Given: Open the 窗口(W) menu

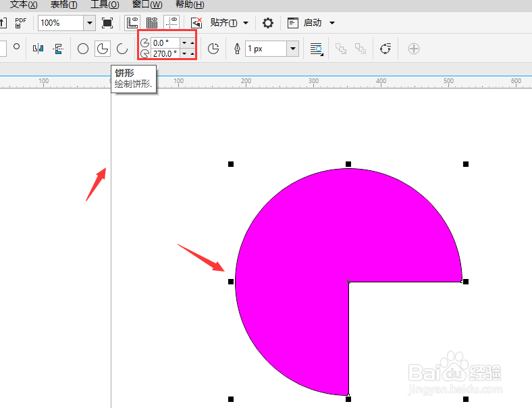Looking at the screenshot, I should [147, 5].
